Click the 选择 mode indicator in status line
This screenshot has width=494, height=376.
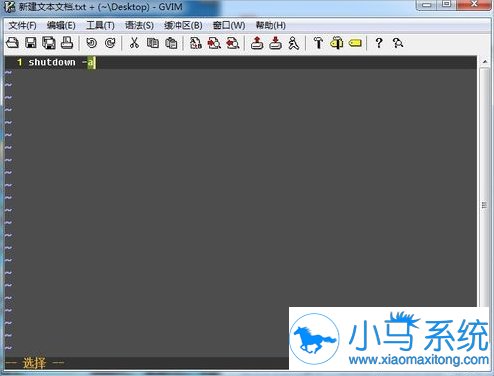tap(34, 363)
